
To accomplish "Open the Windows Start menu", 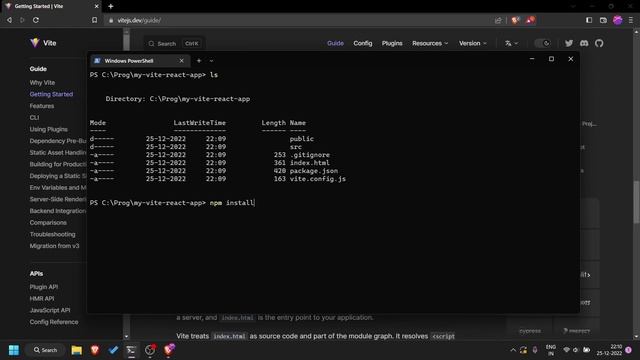I will pyautogui.click(x=13, y=350).
